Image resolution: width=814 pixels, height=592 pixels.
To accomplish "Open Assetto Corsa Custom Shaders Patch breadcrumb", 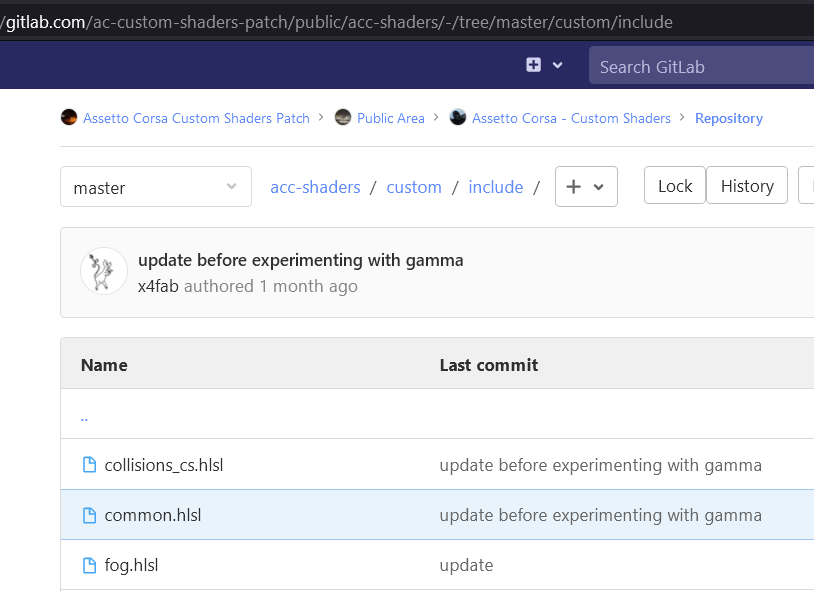I will [x=196, y=118].
